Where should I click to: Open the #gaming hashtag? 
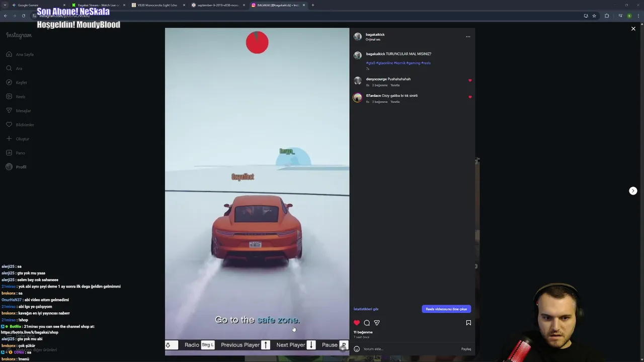pos(413,63)
